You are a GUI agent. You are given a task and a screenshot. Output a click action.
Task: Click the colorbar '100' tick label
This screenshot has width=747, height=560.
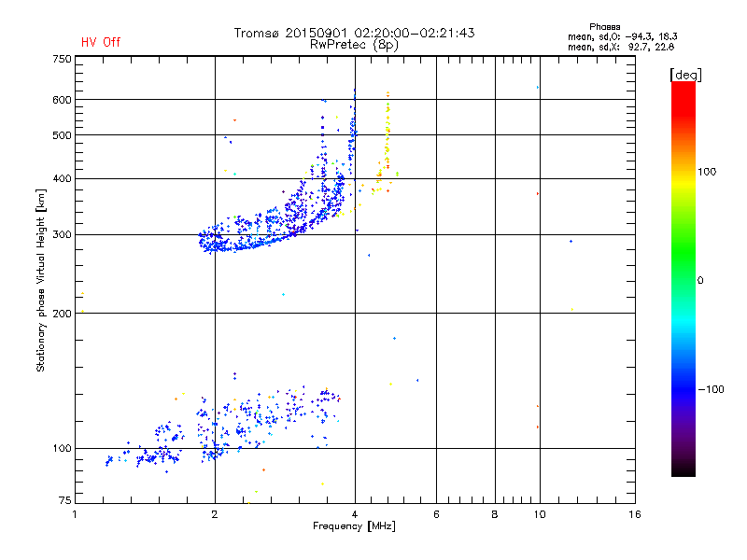[x=707, y=172]
